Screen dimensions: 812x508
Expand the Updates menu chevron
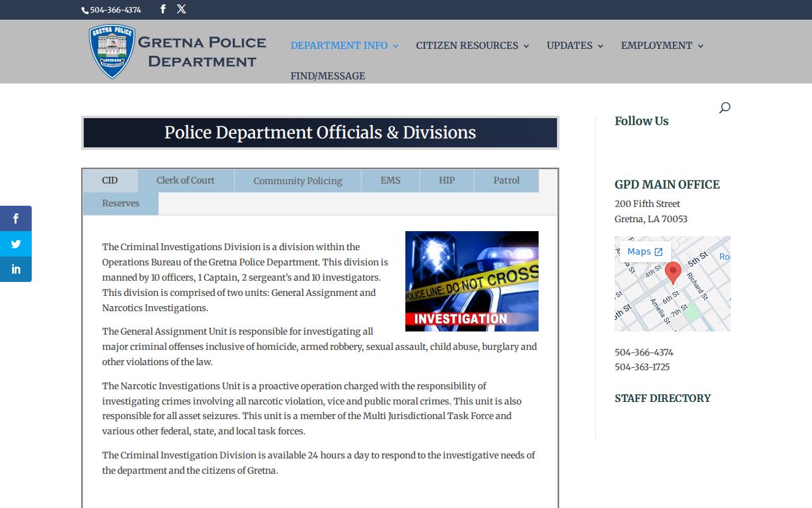click(600, 46)
